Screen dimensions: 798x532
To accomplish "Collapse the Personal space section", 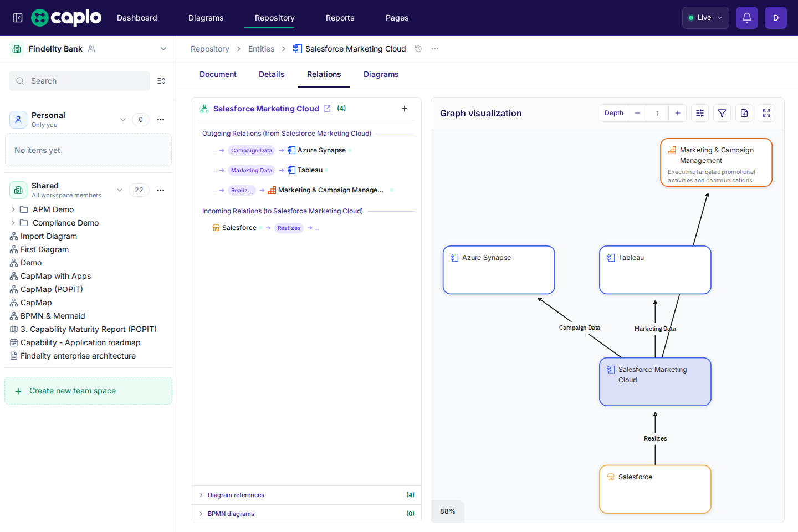I will 123,120.
